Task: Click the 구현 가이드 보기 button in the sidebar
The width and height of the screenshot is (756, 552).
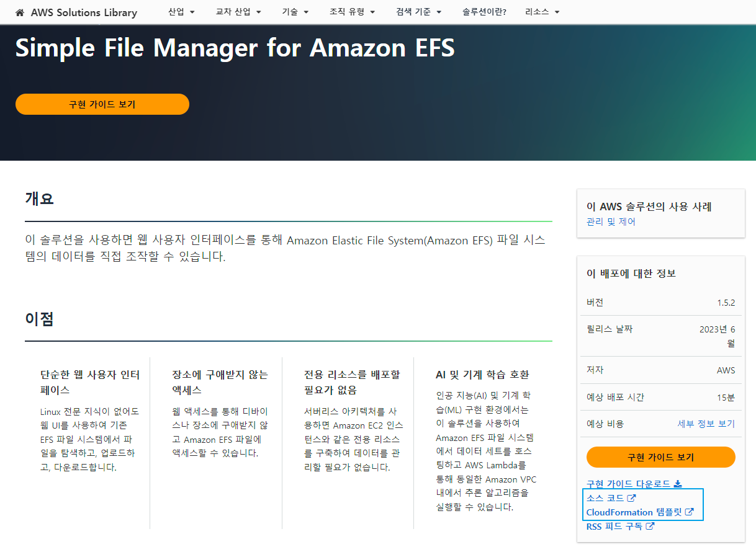Action: [660, 457]
